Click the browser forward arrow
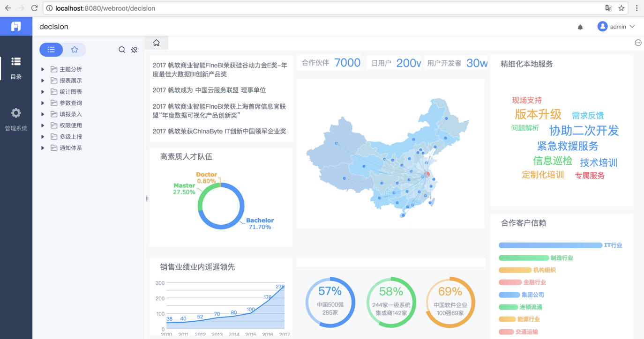 click(x=21, y=8)
